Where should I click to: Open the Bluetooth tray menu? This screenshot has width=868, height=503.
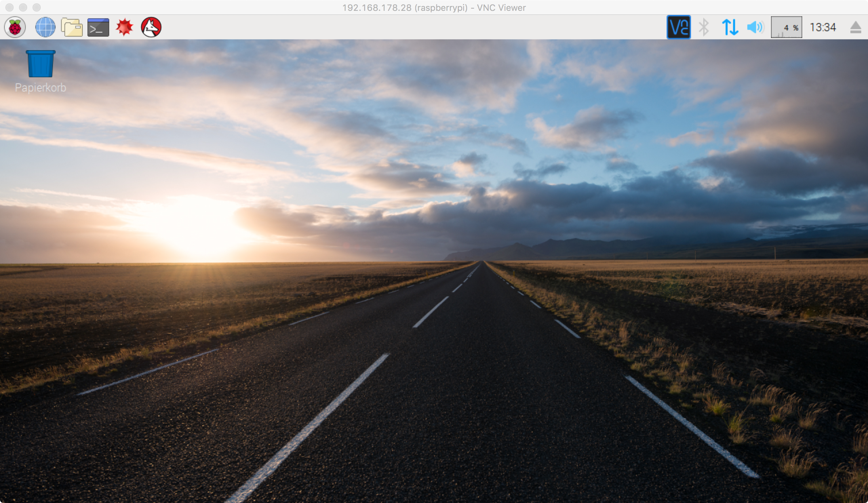click(x=704, y=27)
